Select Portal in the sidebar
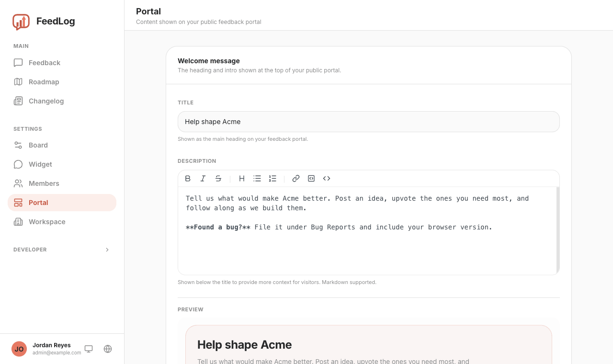Image resolution: width=613 pixels, height=364 pixels. [62, 203]
